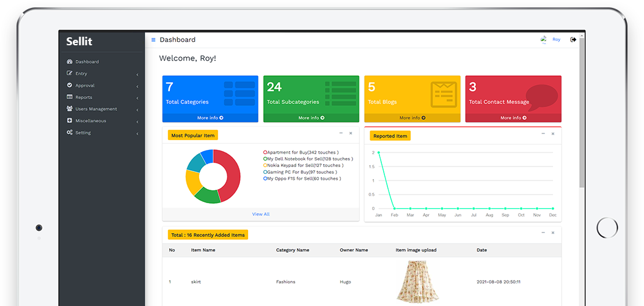This screenshot has width=644, height=306.
Task: Expand the Entry sidebar menu
Action: pos(101,73)
